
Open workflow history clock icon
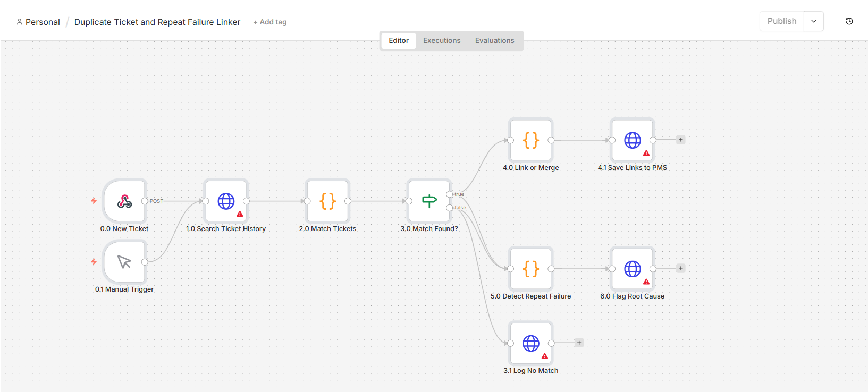click(849, 21)
